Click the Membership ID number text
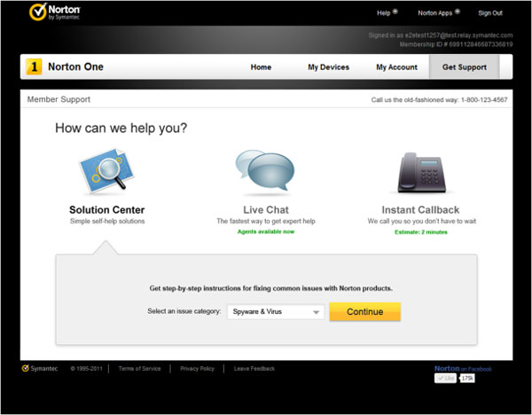Viewport: 532px width, 415px height. (456, 44)
